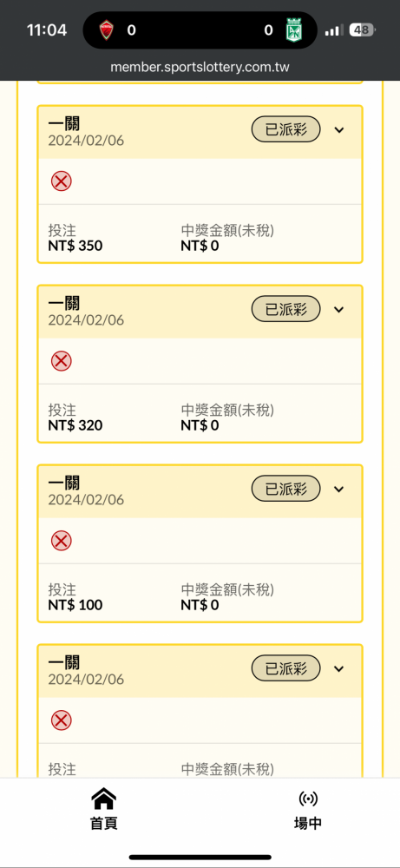Tap the 一關 header of the NT$ 320 bet card
This screenshot has width=400, height=868.
pos(64,303)
